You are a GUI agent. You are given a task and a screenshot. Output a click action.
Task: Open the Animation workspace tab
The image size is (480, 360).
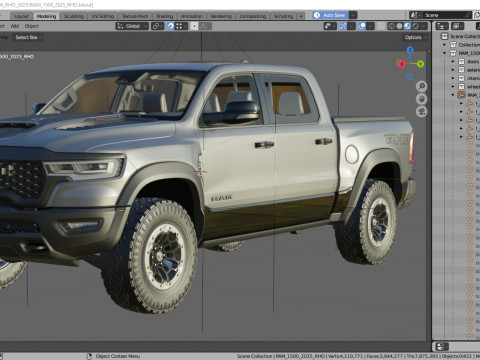(192, 16)
